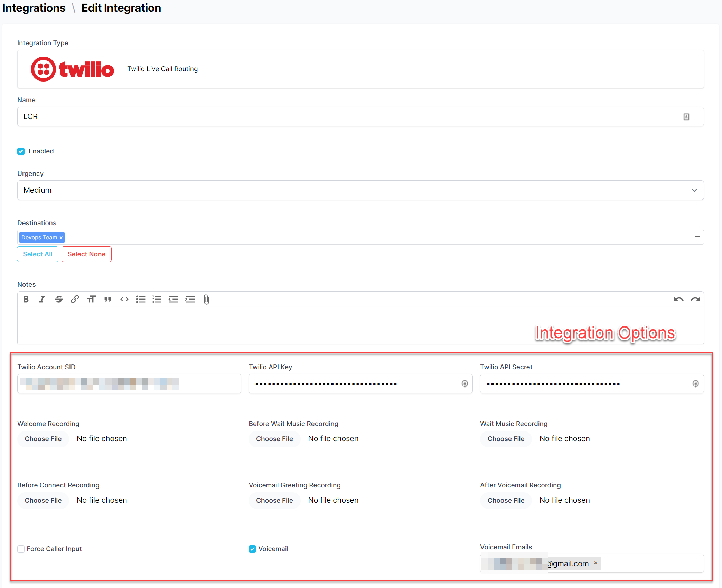Click the Select All button

38,254
